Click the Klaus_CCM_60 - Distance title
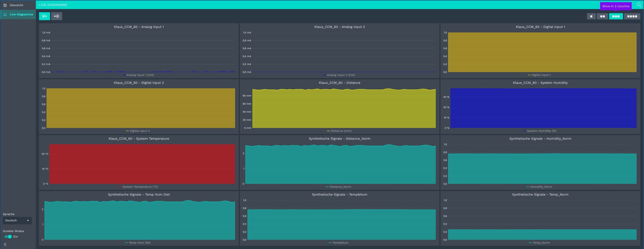 click(x=340, y=83)
